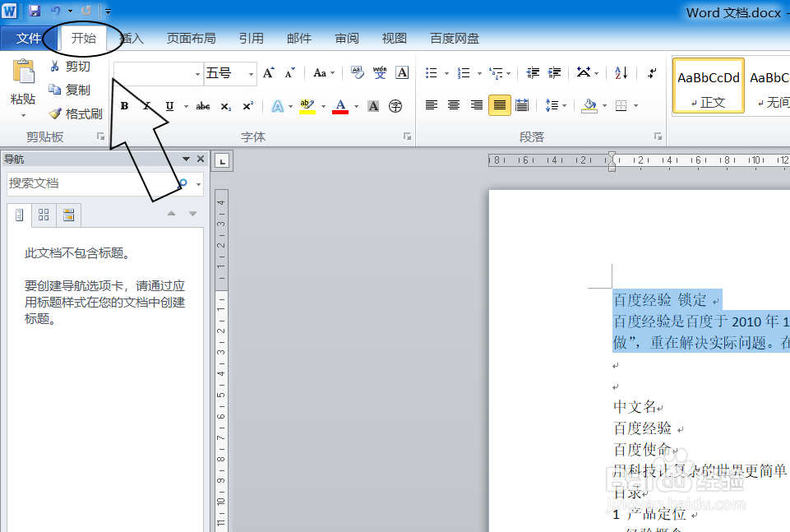Image resolution: width=790 pixels, height=532 pixels.
Task: Undo the last action
Action: click(55, 11)
